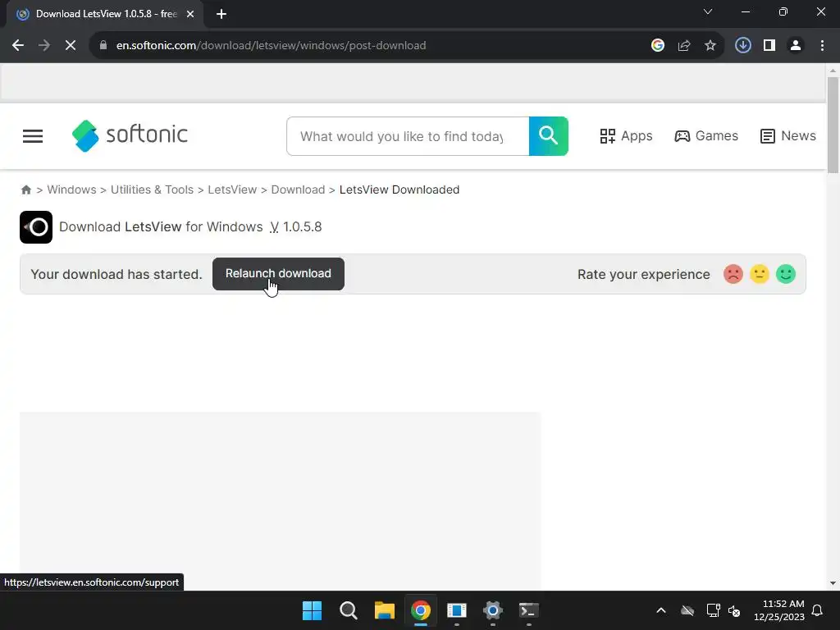Open the Chrome profile menu
Screen dimensions: 840x630
point(796,46)
